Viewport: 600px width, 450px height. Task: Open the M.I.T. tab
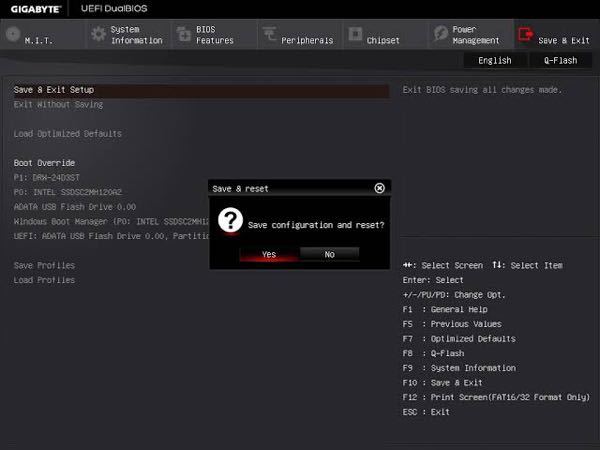pos(42,34)
